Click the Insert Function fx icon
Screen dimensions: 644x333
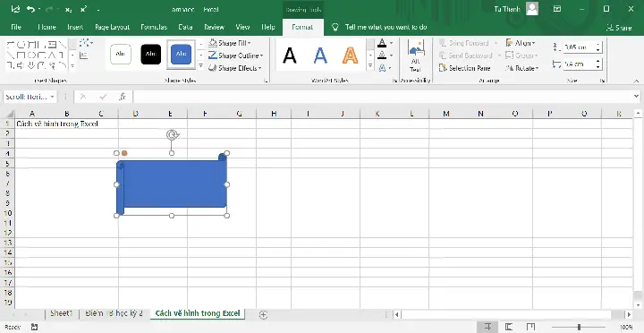123,97
